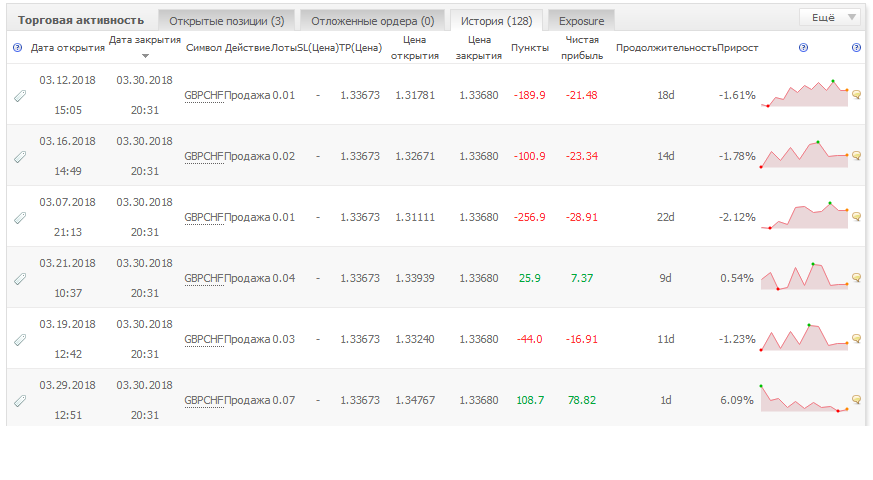The width and height of the screenshot is (873, 480).
Task: Expand the Ещё dropdown
Action: click(830, 18)
